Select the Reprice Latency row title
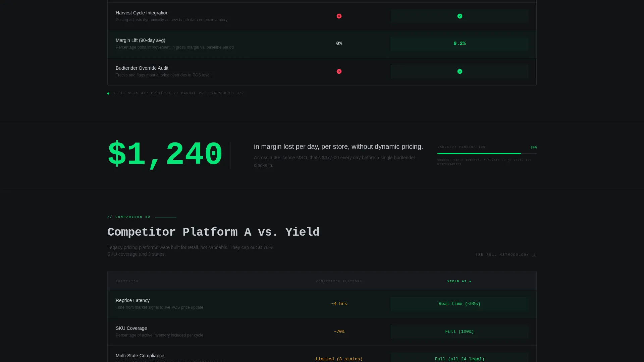The height and width of the screenshot is (362, 644). pos(132,300)
